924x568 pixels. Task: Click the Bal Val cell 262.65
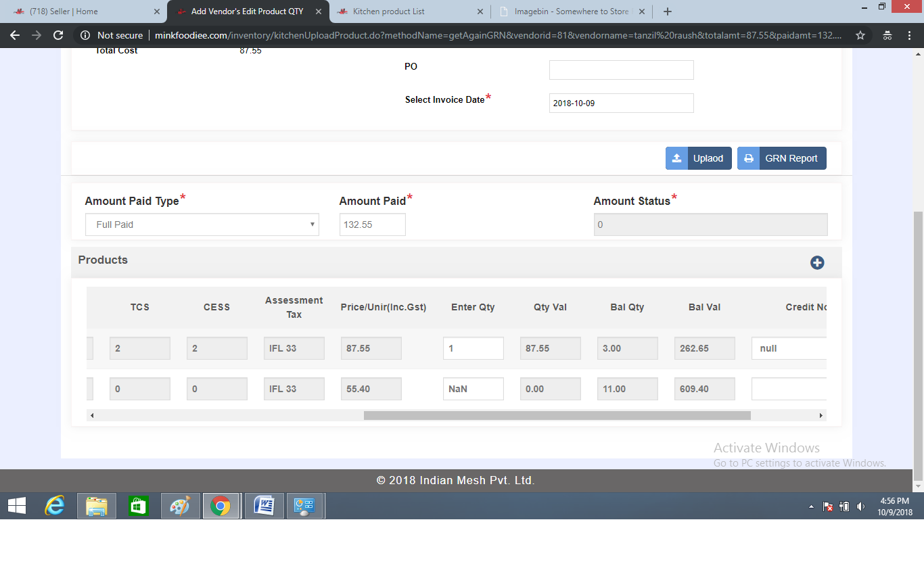tap(705, 348)
